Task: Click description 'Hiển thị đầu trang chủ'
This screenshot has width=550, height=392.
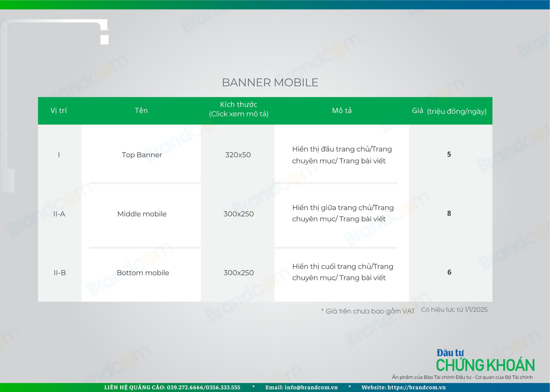Action: [342, 155]
